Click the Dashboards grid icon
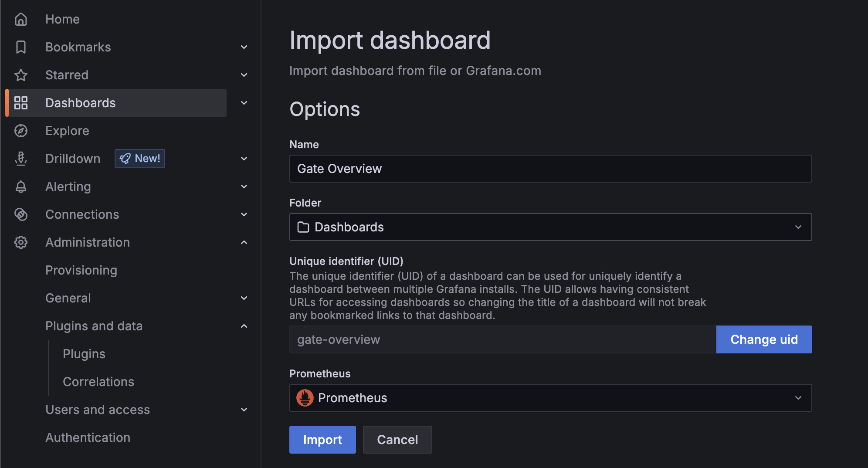The height and width of the screenshot is (468, 868). tap(21, 103)
